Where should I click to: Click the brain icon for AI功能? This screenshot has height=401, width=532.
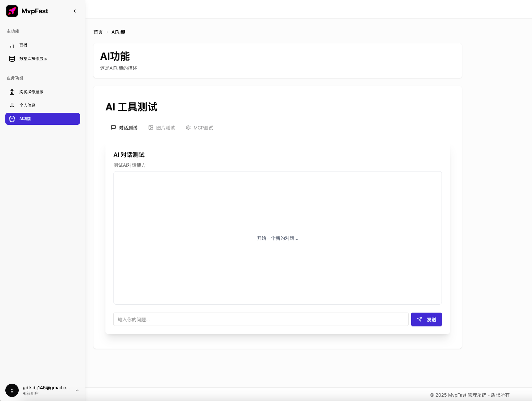coord(12,119)
